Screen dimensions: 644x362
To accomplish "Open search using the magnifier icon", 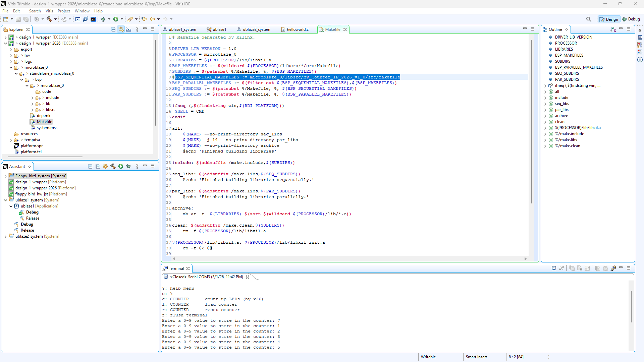I will (589, 19).
